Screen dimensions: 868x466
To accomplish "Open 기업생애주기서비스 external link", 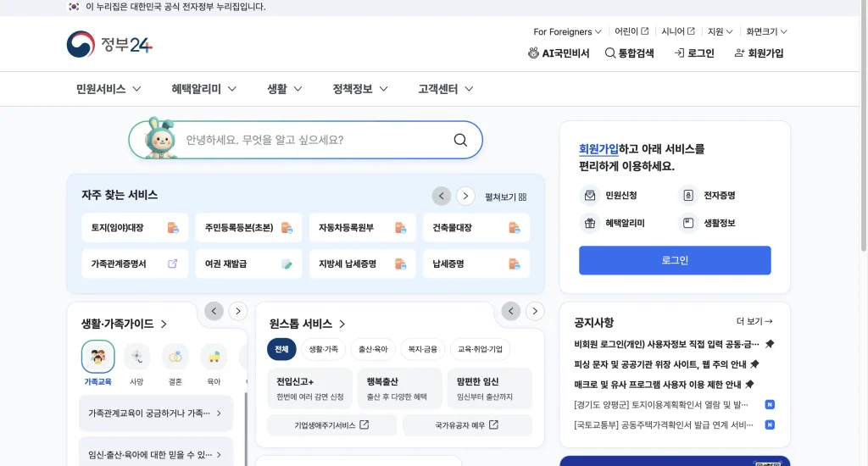I will coord(331,425).
